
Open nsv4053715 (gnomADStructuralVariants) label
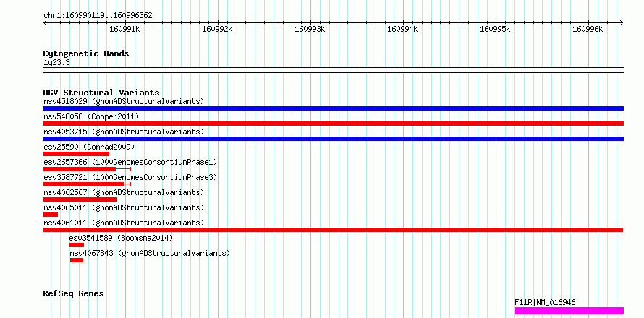click(124, 132)
